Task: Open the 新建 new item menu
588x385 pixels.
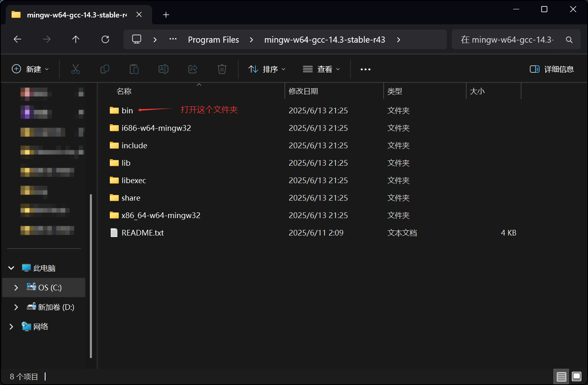Action: [30, 69]
